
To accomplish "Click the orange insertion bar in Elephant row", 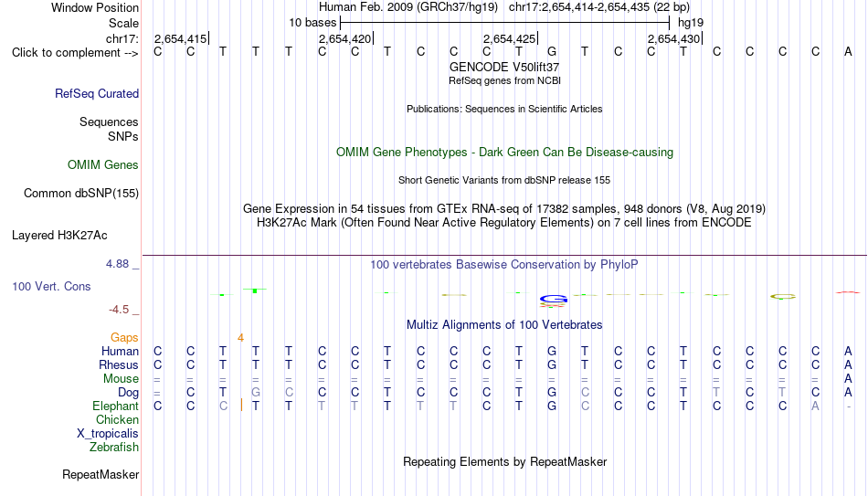I will (x=241, y=406).
